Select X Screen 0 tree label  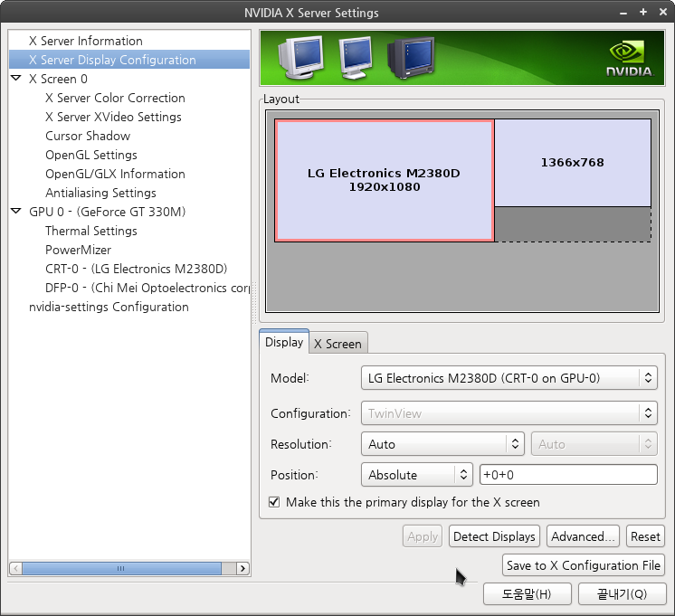coord(58,79)
